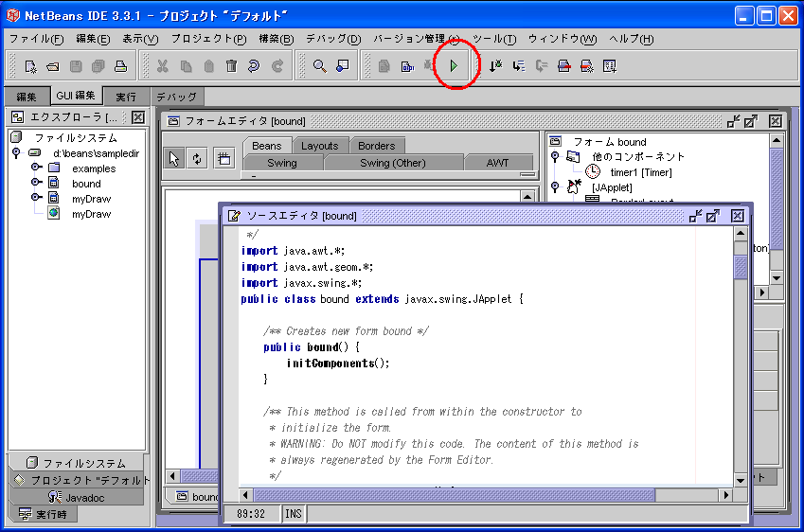Image resolution: width=804 pixels, height=532 pixels.
Task: Click the Print toolbar icon
Action: point(120,66)
